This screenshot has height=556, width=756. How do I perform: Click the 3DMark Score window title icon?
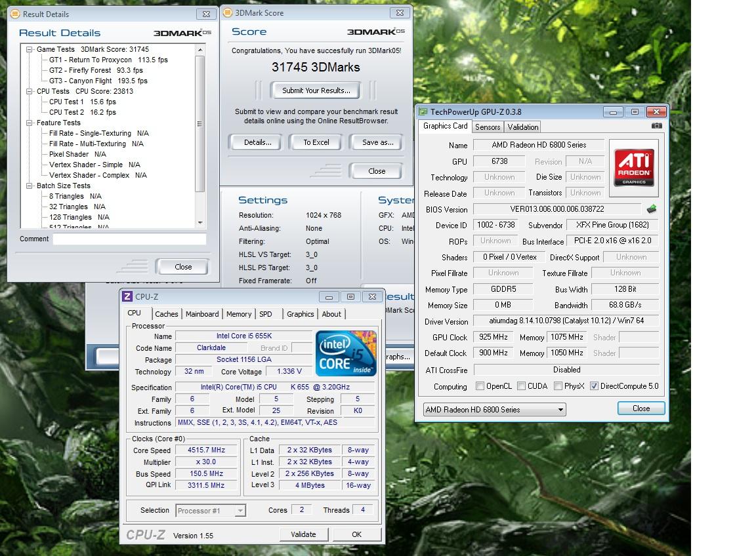(228, 13)
